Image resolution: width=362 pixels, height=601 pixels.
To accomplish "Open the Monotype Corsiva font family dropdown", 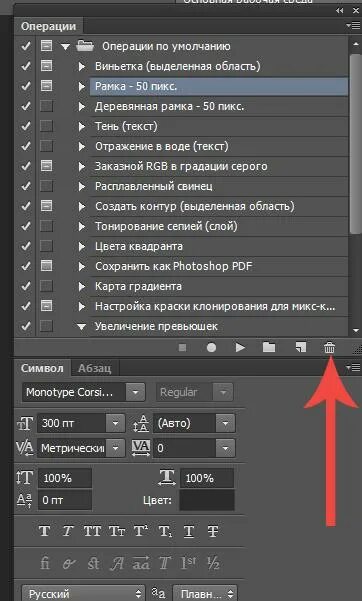I will 135,392.
